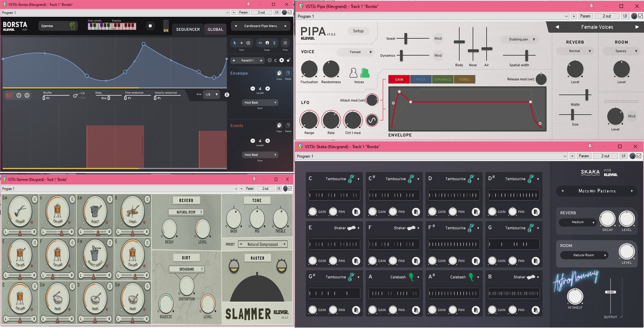Viewport: 644px width, 328px height.
Task: Click the Fine adjustment icon in Borsta
Action: coord(285,43)
